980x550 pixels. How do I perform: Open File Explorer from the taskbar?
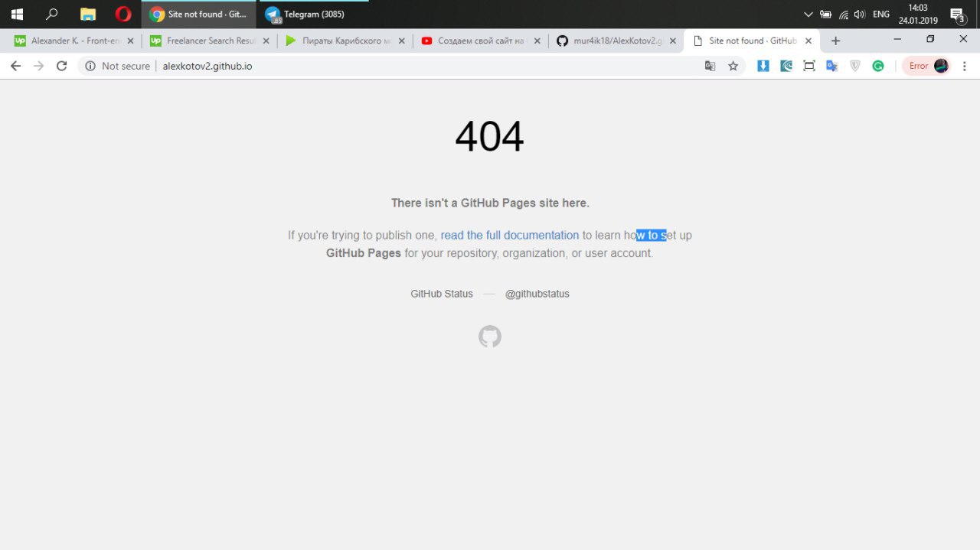[x=88, y=14]
